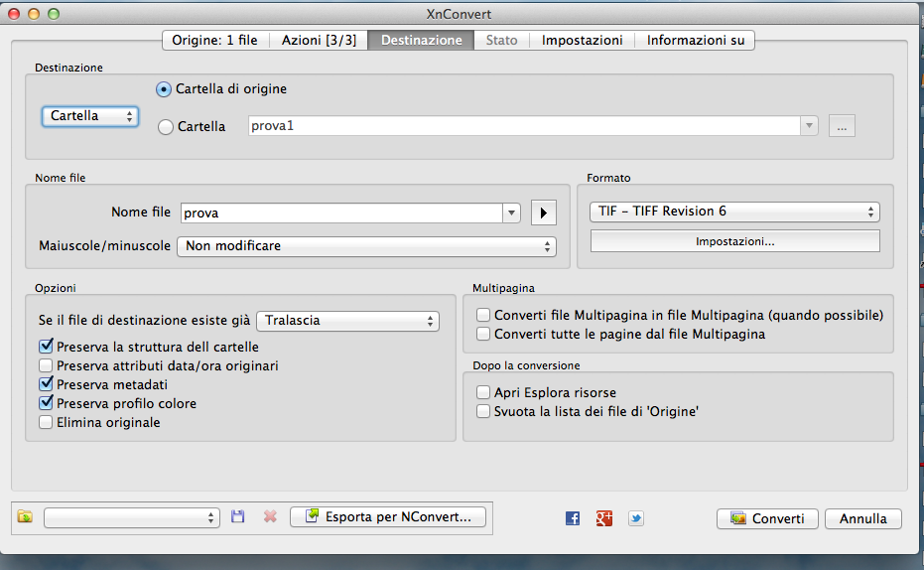Click the load script folder icon
The image size is (924, 570).
point(25,517)
